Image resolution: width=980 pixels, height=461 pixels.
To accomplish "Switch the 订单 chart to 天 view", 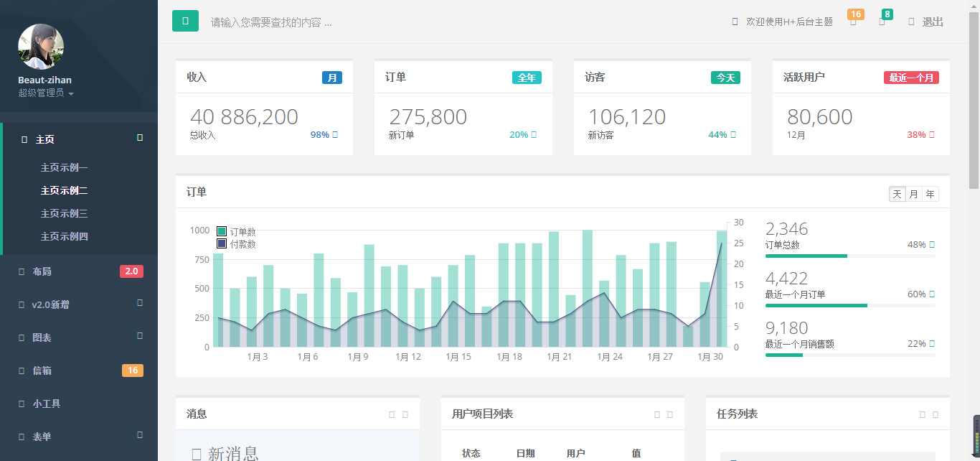I will click(x=897, y=194).
